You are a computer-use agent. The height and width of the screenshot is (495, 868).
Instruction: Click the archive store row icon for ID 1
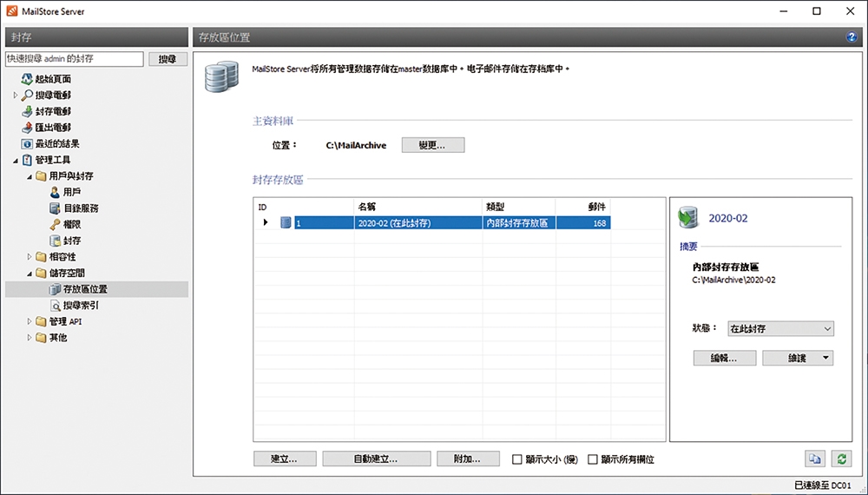coord(286,222)
